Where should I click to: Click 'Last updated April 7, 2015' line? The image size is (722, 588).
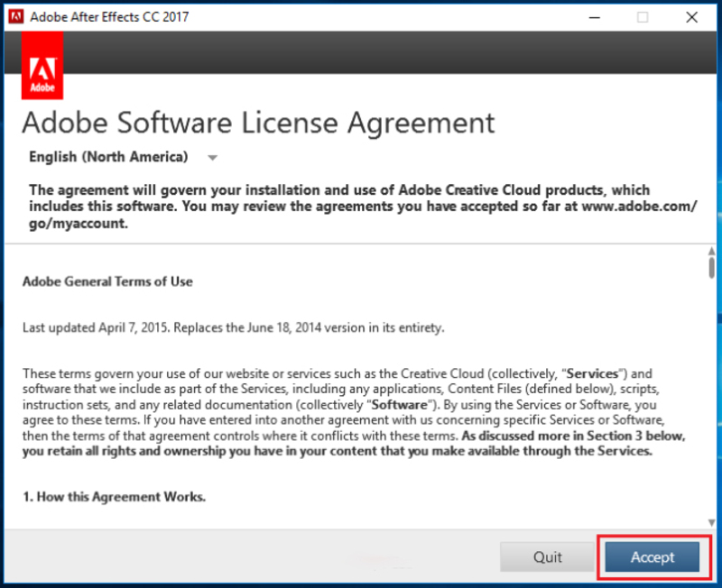click(x=234, y=327)
